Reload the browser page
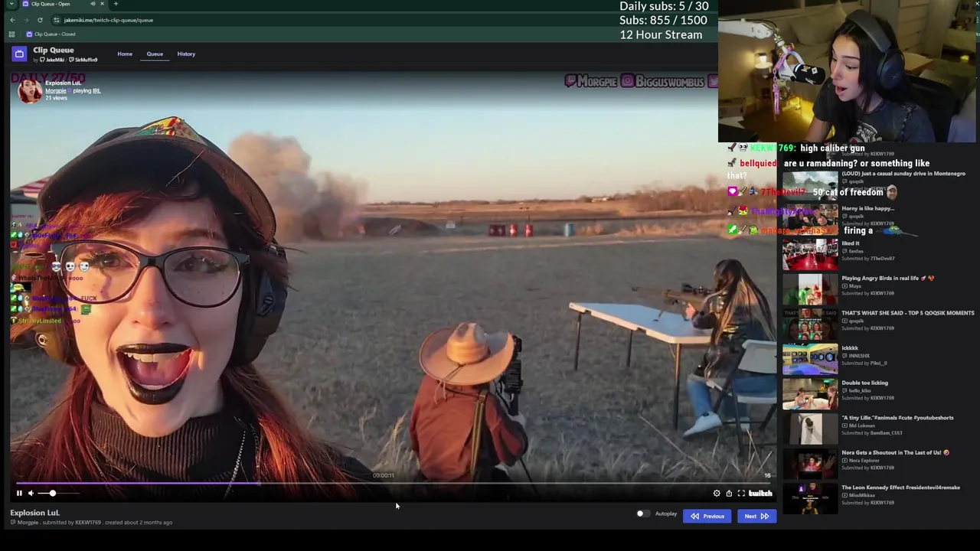Viewport: 980px width, 551px height. point(40,20)
